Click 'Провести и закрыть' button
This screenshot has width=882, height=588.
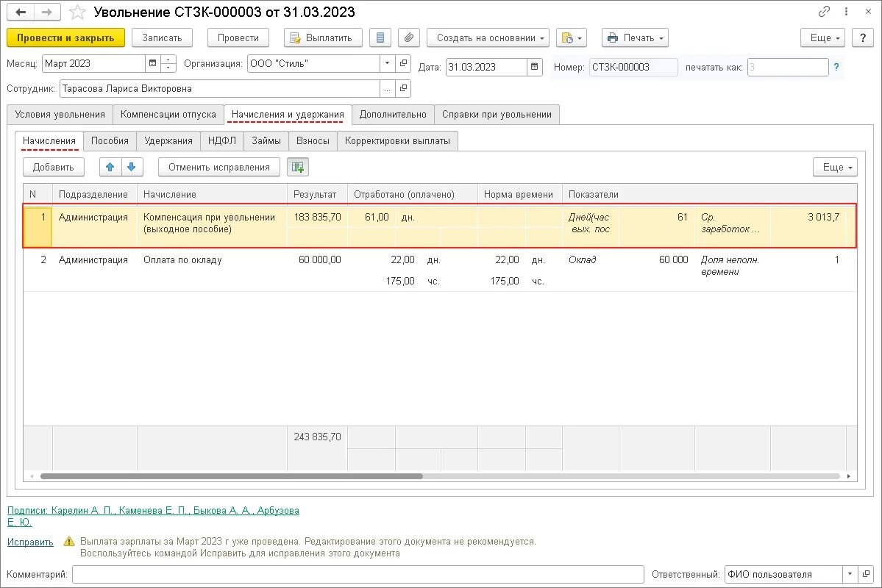coord(65,37)
